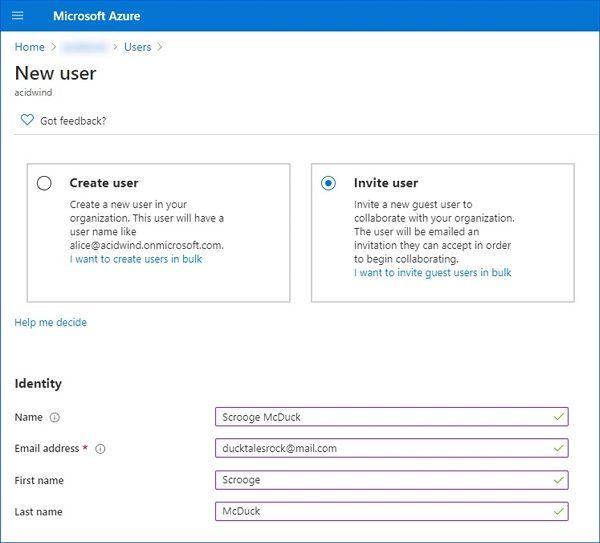Click the checkmark in Email address field
600x543 pixels.
pyautogui.click(x=559, y=448)
